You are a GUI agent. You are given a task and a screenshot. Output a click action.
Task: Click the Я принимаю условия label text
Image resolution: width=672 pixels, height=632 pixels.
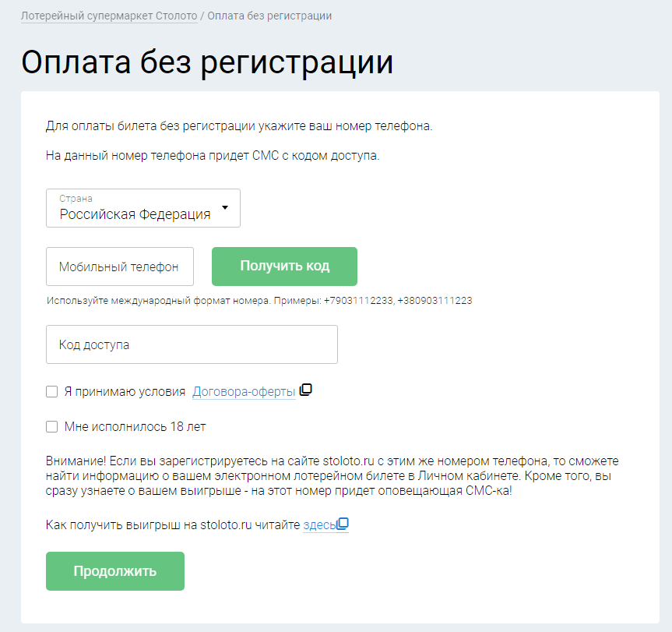pyautogui.click(x=125, y=392)
